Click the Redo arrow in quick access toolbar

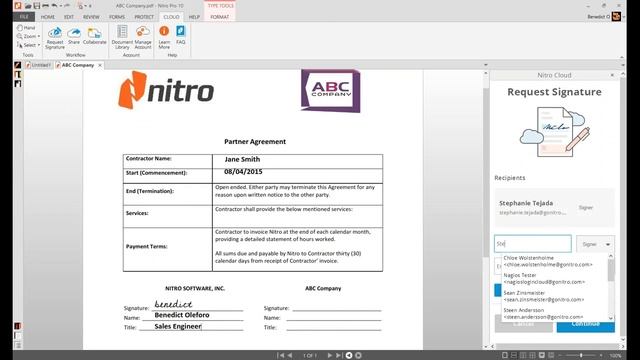click(x=67, y=6)
